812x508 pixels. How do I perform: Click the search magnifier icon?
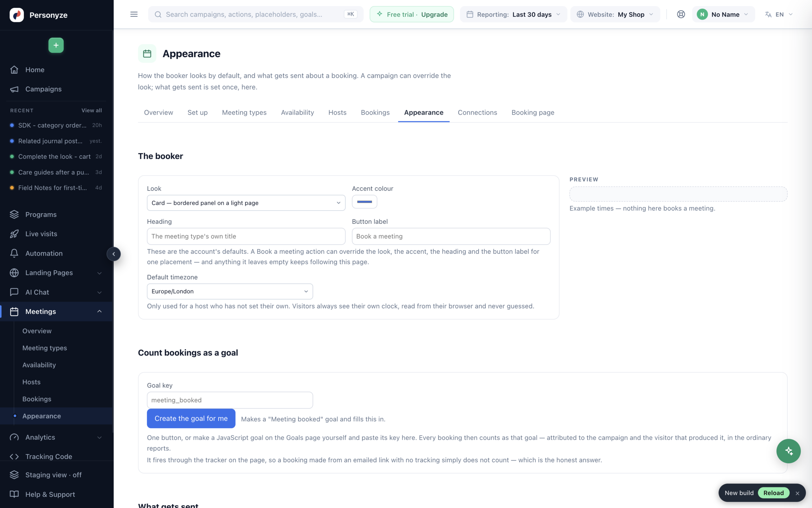click(x=158, y=15)
